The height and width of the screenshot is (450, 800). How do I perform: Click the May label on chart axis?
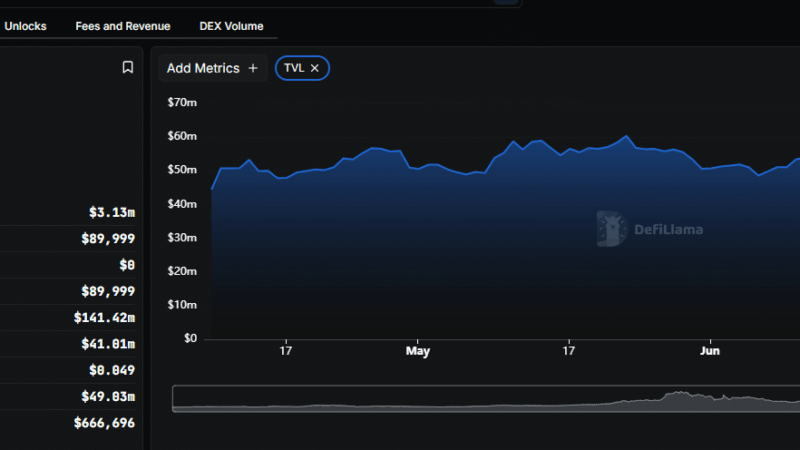click(418, 351)
